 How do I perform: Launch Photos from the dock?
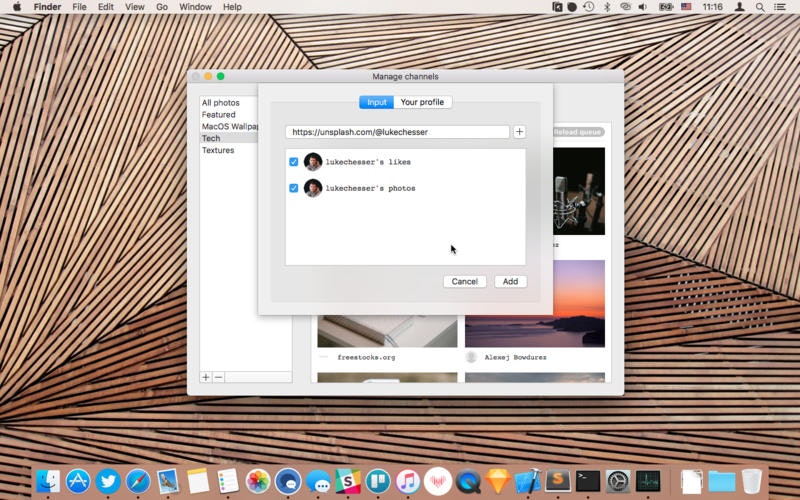pos(258,481)
